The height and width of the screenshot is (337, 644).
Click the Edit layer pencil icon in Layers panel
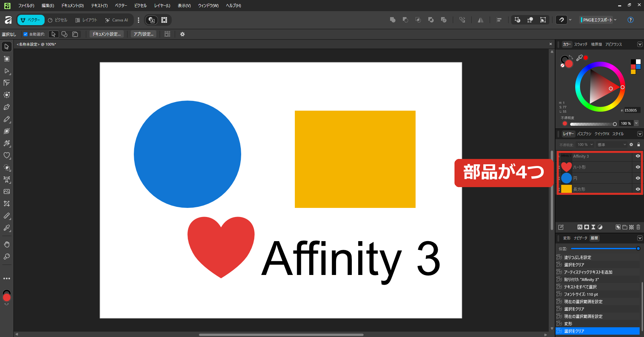coord(561,227)
